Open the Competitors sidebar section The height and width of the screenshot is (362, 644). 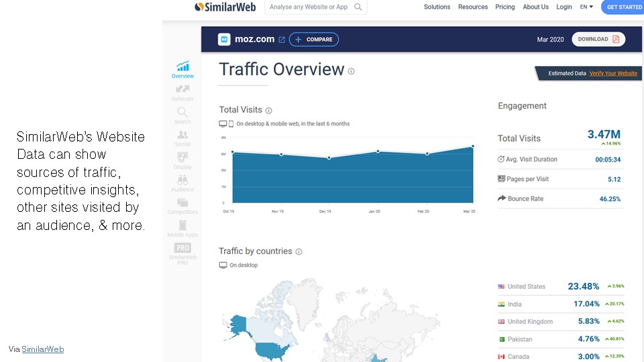182,206
